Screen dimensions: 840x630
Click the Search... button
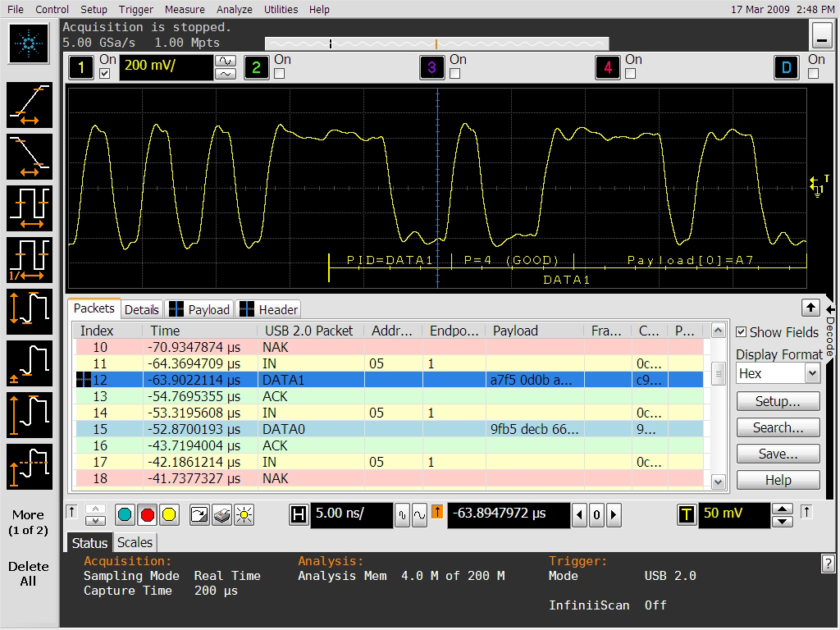(x=778, y=427)
